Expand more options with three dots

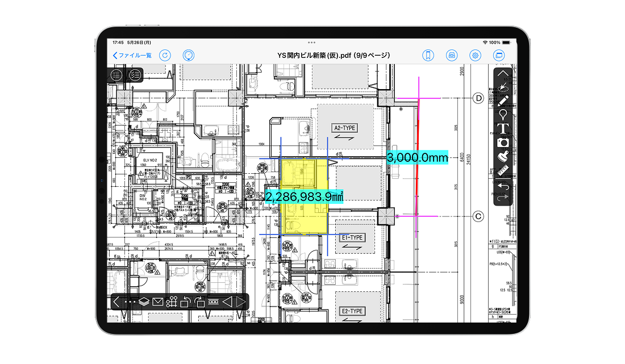(130, 302)
